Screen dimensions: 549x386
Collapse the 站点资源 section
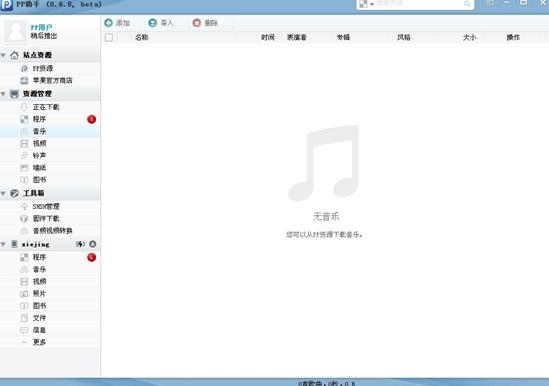(x=4, y=55)
